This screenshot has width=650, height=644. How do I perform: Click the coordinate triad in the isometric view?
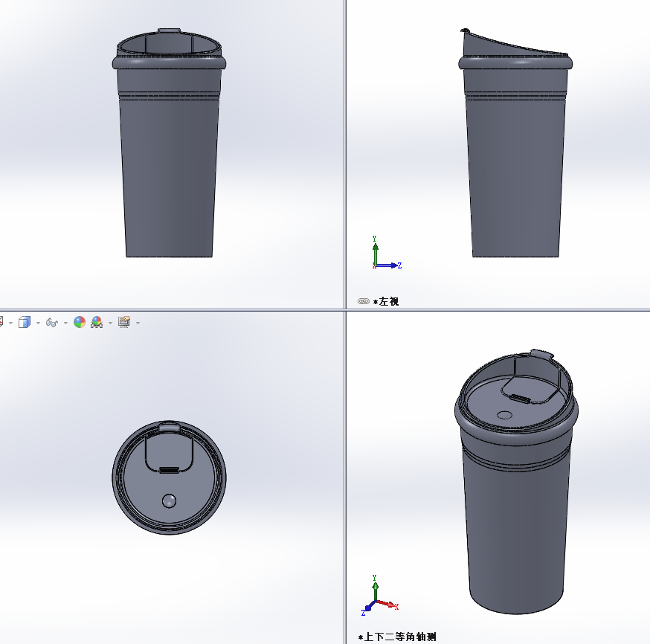click(380, 595)
